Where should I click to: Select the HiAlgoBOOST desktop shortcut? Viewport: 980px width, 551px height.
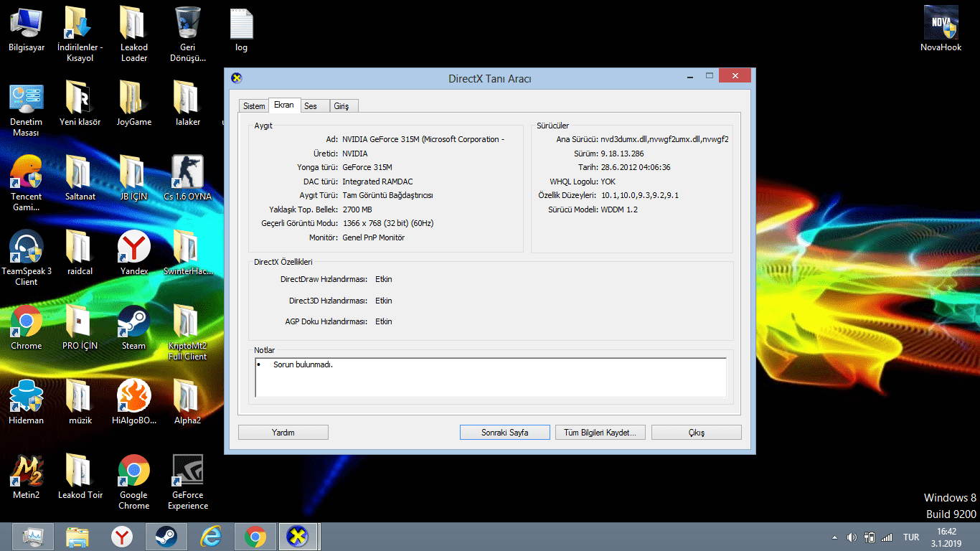click(133, 402)
